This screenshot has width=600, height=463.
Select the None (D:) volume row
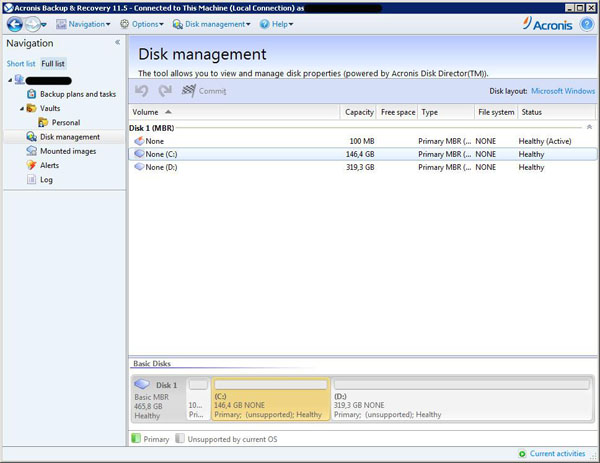[x=363, y=167]
